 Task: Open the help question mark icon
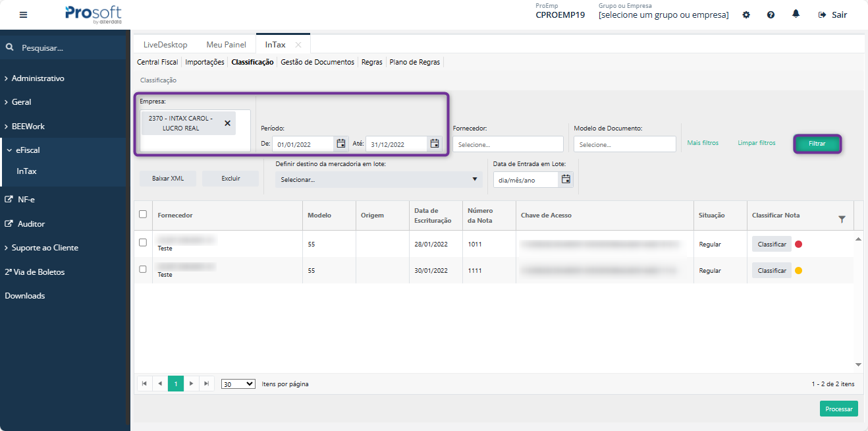click(x=771, y=14)
